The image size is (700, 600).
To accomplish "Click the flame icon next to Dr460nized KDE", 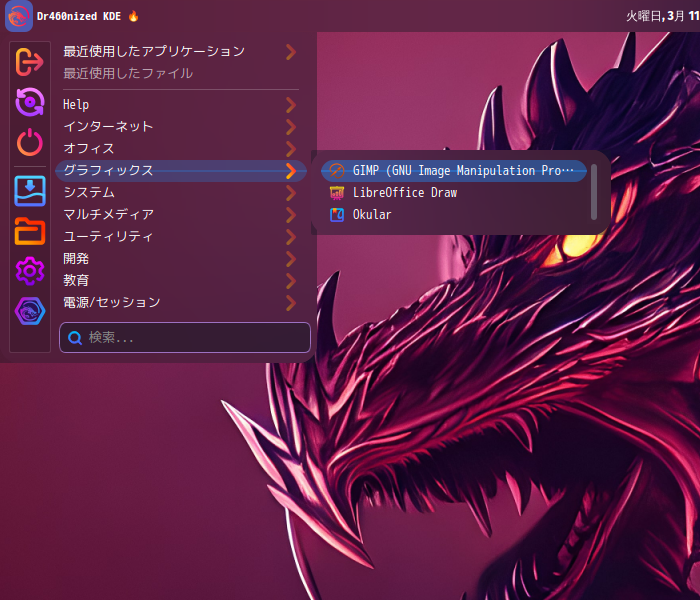I will (133, 16).
